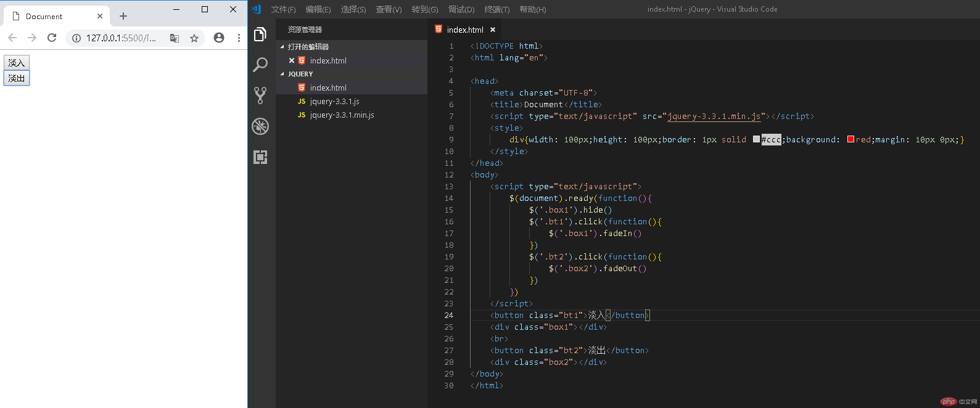This screenshot has width=980, height=408.
Task: Click the 淡入 button in browser
Action: [17, 62]
